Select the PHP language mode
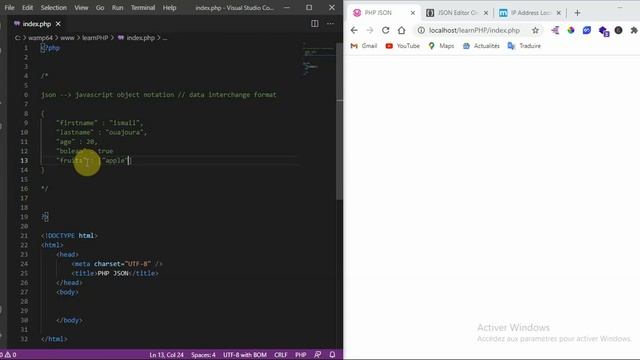The width and height of the screenshot is (640, 360). [301, 355]
